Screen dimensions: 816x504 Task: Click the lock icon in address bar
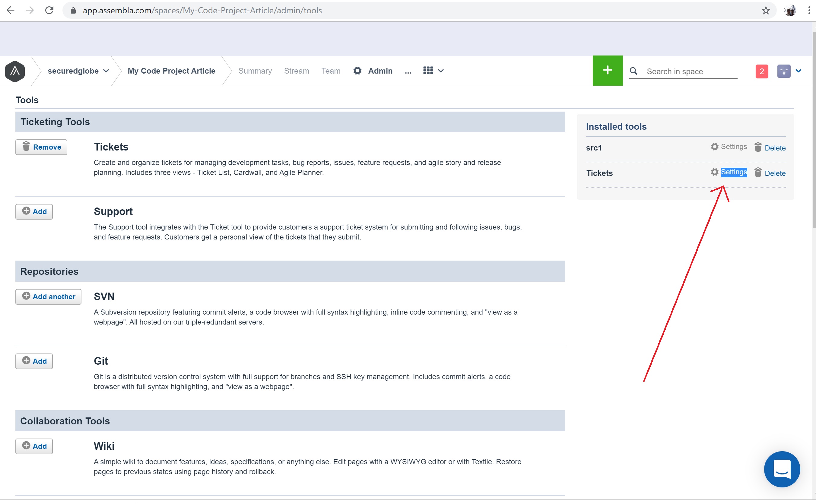click(x=73, y=11)
